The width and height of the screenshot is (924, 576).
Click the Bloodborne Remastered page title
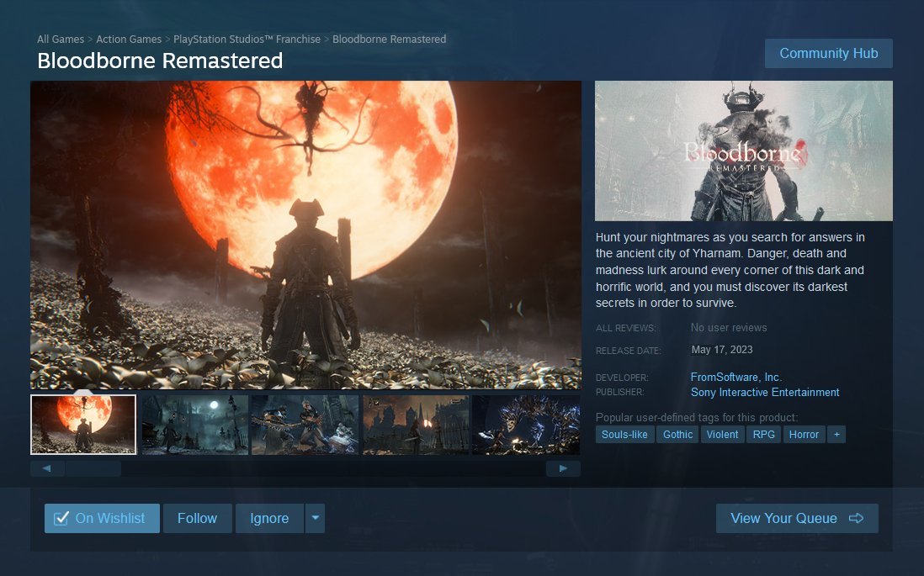160,61
